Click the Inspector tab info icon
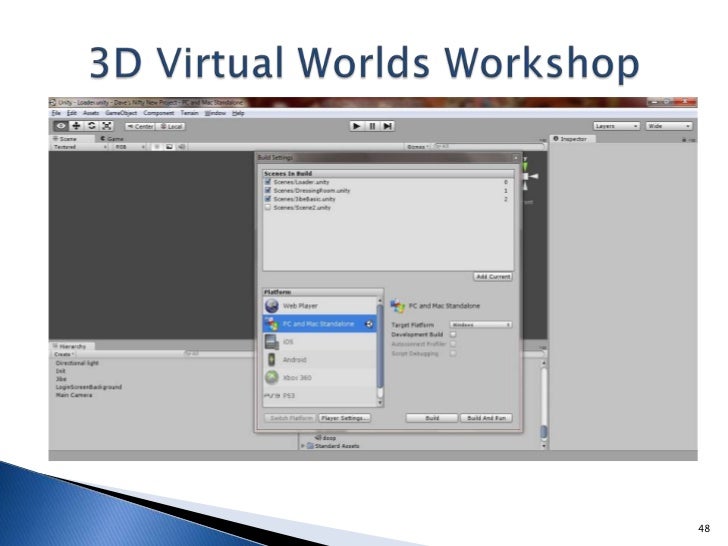The image size is (728, 546). pos(556,138)
